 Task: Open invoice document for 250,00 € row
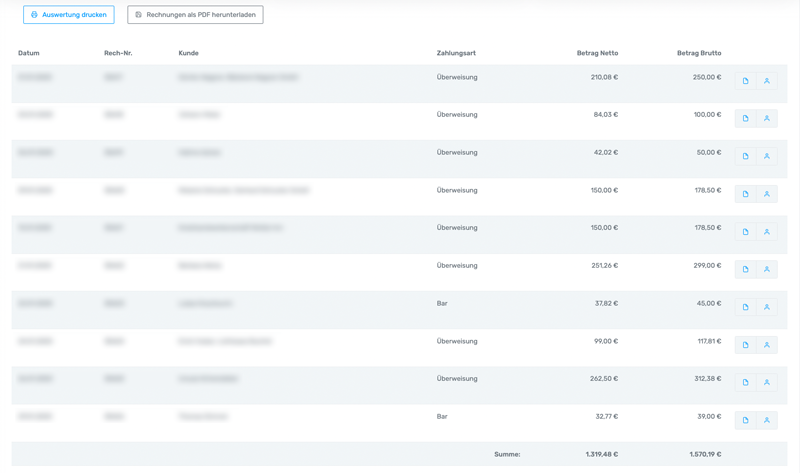coord(745,81)
